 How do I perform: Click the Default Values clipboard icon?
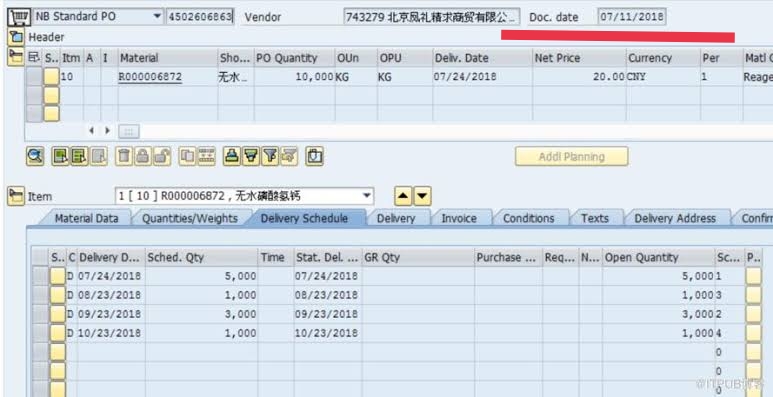(x=314, y=157)
